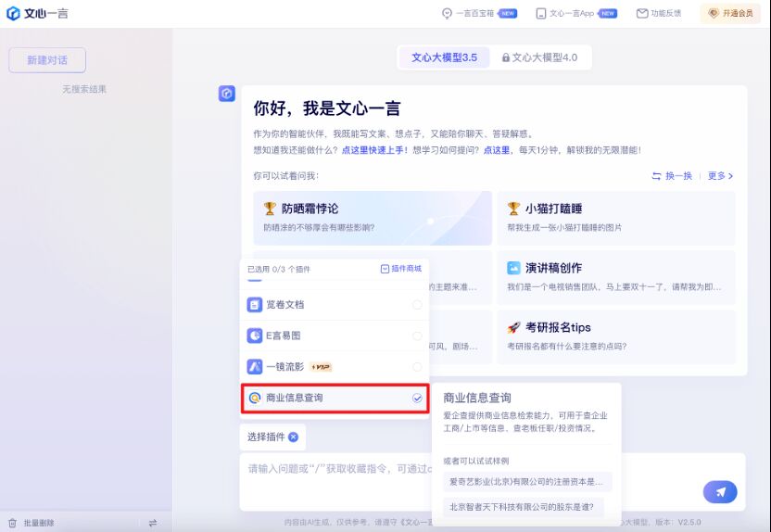The height and width of the screenshot is (532, 771).
Task: Toggle the 一镜流影 VIP plugin
Action: pos(417,367)
